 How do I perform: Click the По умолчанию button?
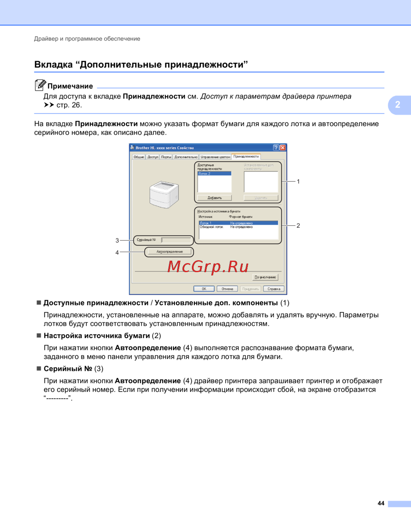tap(266, 277)
